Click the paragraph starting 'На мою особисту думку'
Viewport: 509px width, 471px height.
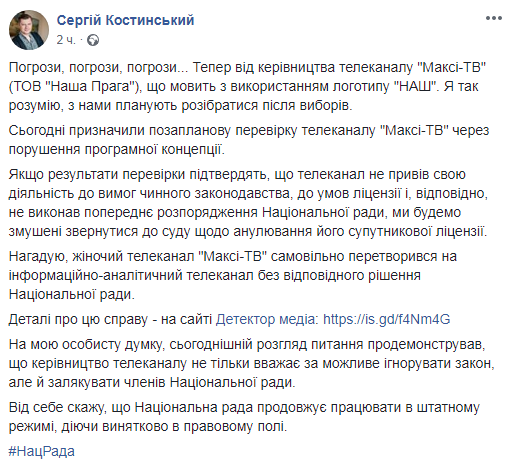click(252, 363)
